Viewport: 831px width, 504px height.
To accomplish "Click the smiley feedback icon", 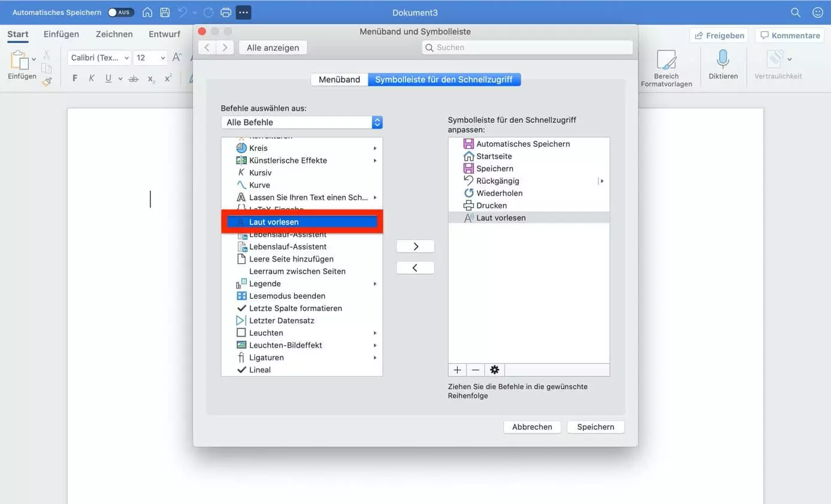I will point(817,13).
